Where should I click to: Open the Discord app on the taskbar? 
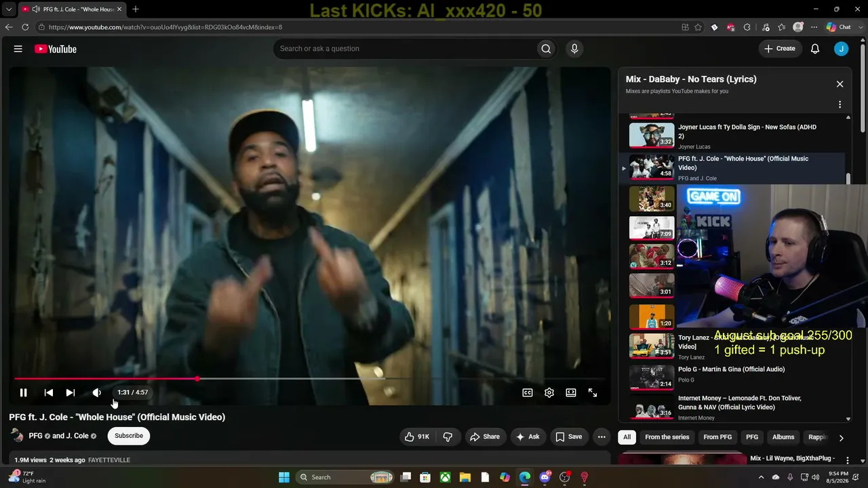coord(545,477)
